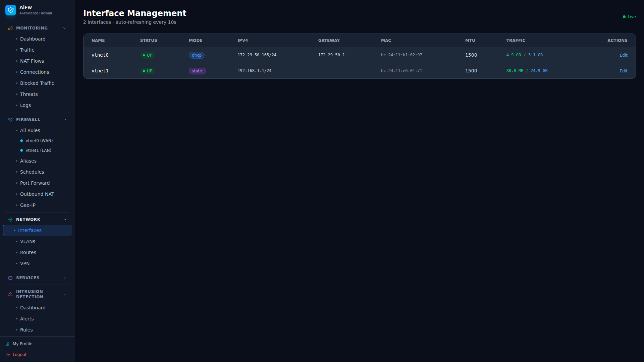The image size is (644, 362).
Task: Open the Monitoring Dashboard page
Action: click(x=37, y=39)
